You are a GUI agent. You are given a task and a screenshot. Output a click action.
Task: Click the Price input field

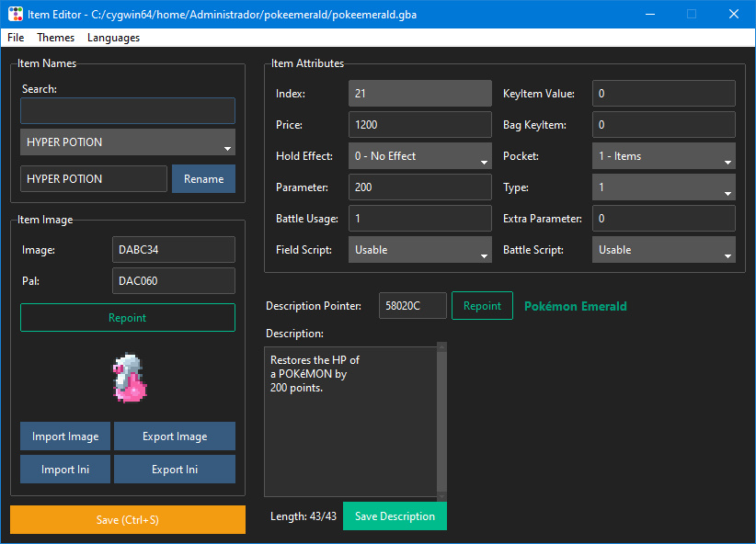[x=419, y=125]
